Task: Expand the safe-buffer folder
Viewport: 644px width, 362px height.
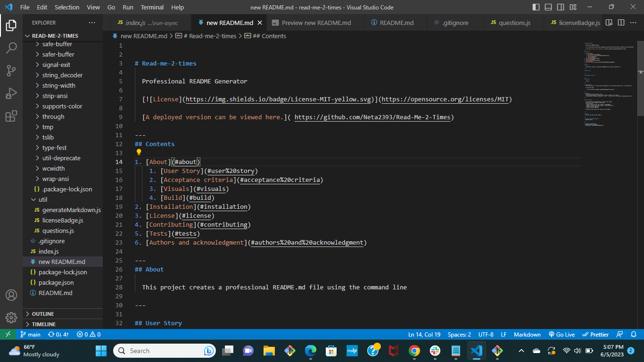Action: pyautogui.click(x=63, y=44)
